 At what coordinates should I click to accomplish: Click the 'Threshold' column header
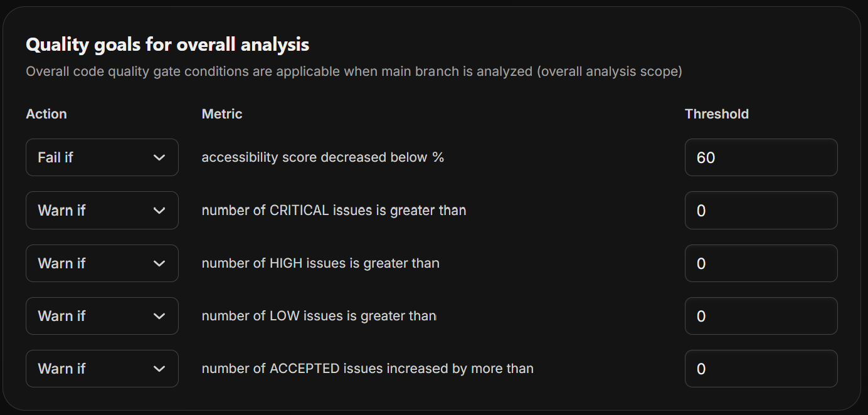point(716,113)
